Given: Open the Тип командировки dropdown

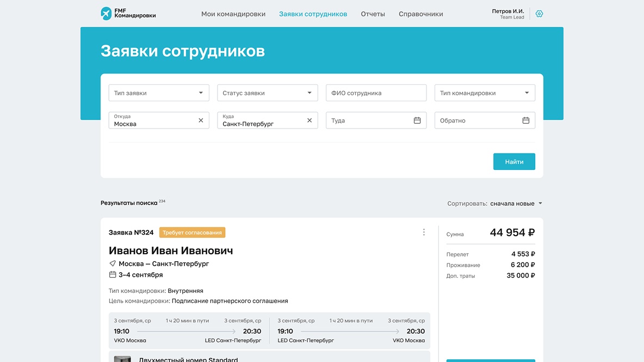Looking at the screenshot, I should click(485, 93).
